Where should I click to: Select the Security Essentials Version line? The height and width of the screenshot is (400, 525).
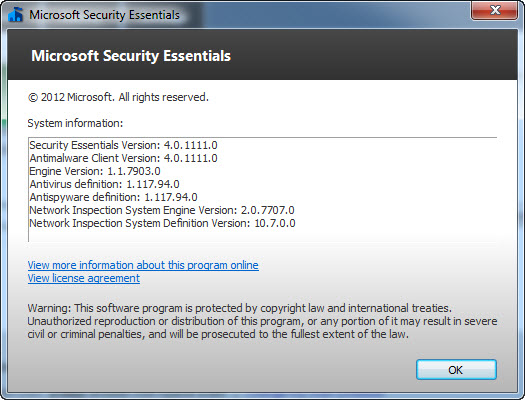(x=123, y=145)
